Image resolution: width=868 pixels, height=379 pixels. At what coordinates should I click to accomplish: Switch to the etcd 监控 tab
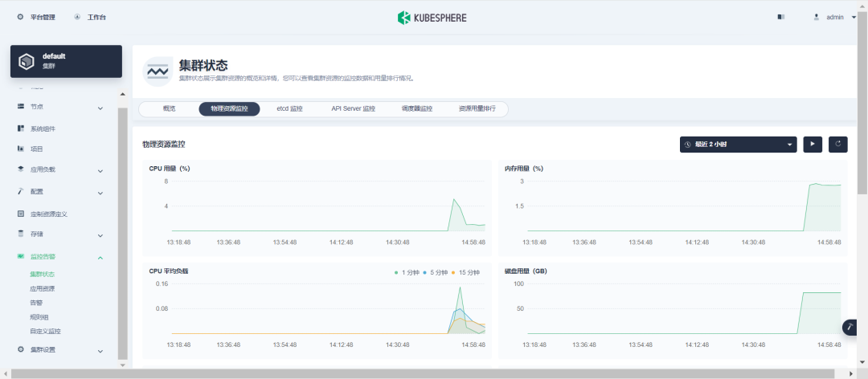(289, 109)
